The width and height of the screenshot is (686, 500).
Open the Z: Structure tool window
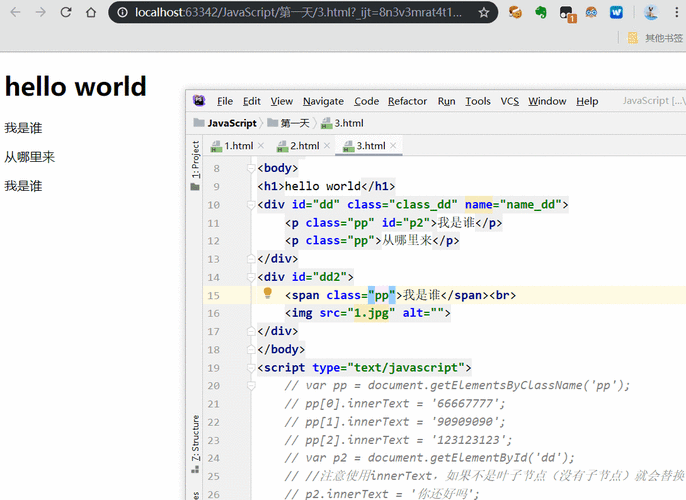coord(195,444)
